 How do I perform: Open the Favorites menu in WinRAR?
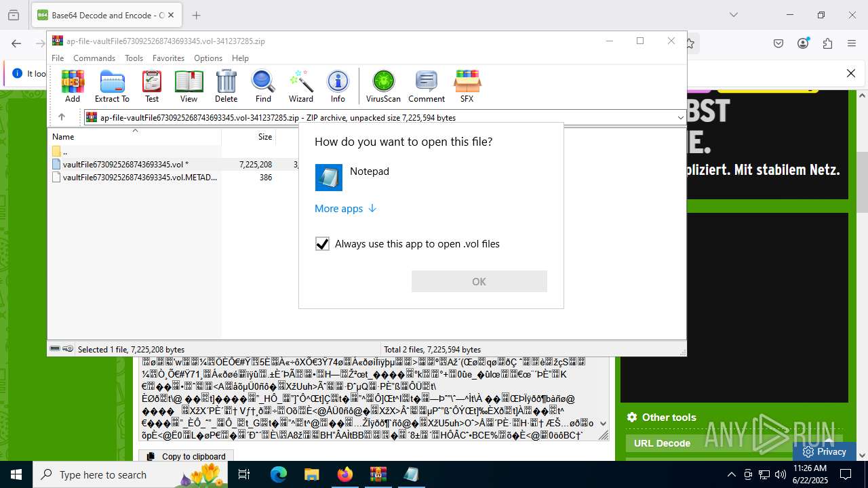click(x=168, y=58)
